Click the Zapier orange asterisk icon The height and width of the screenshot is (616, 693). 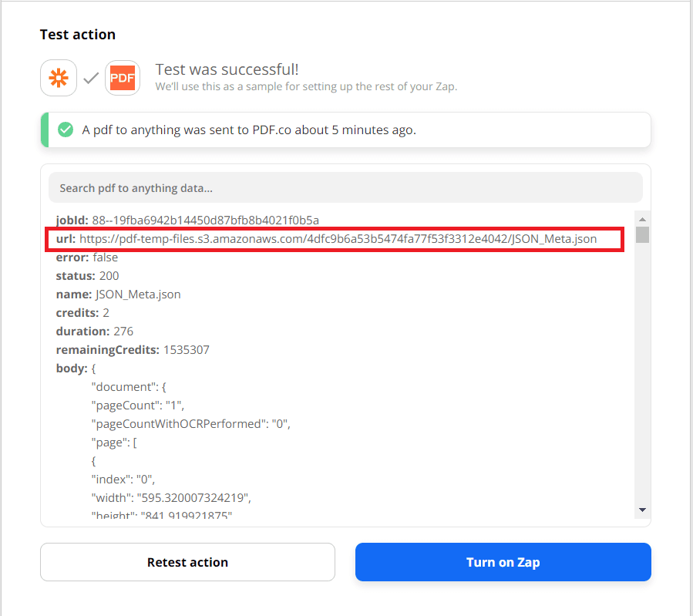tap(59, 78)
